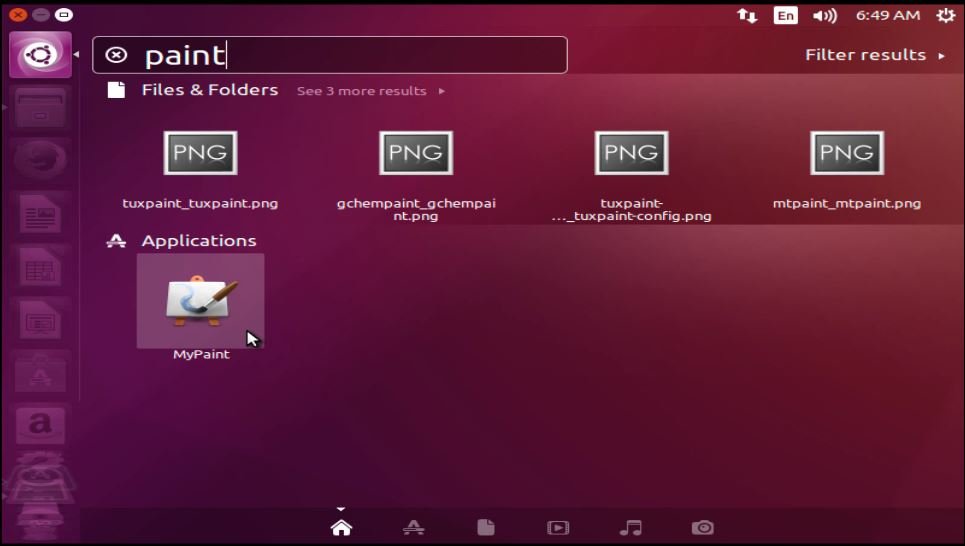This screenshot has height=546, width=965.
Task: Switch to Applications lens
Action: [x=414, y=528]
